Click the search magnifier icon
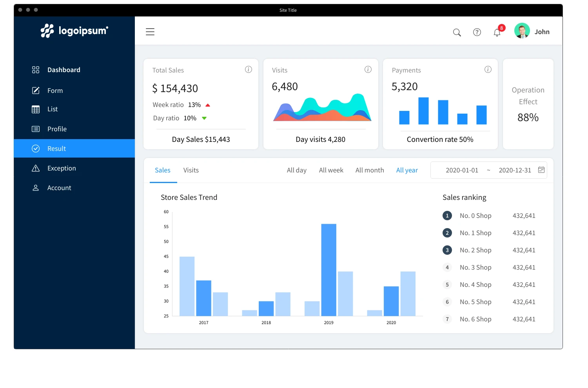Image resolution: width=588 pixels, height=388 pixels. [x=457, y=33]
